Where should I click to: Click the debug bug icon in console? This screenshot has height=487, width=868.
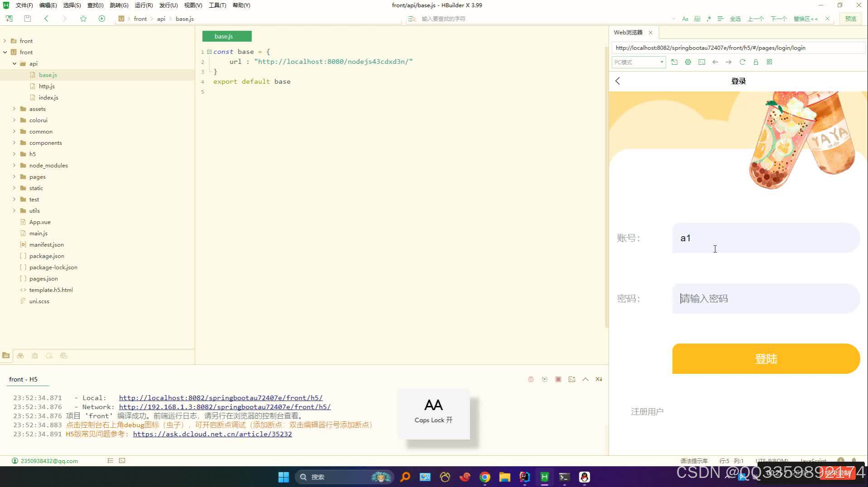531,379
